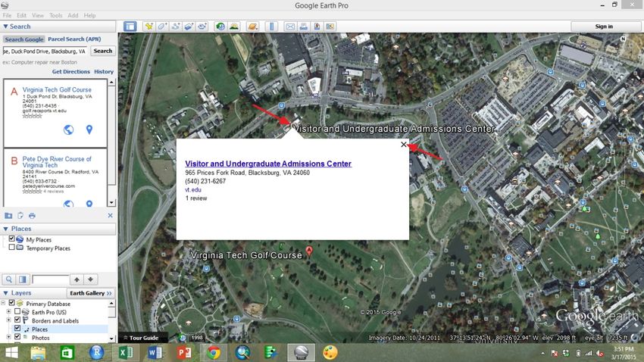Open Pete Dye River Course result
Image resolution: width=644 pixels, height=362 pixels.
[57, 162]
